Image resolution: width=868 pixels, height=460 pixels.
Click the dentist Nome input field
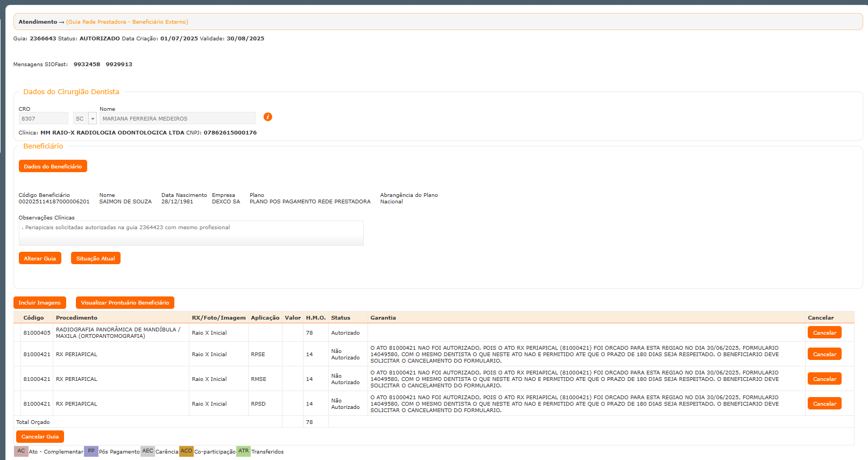[x=177, y=118]
